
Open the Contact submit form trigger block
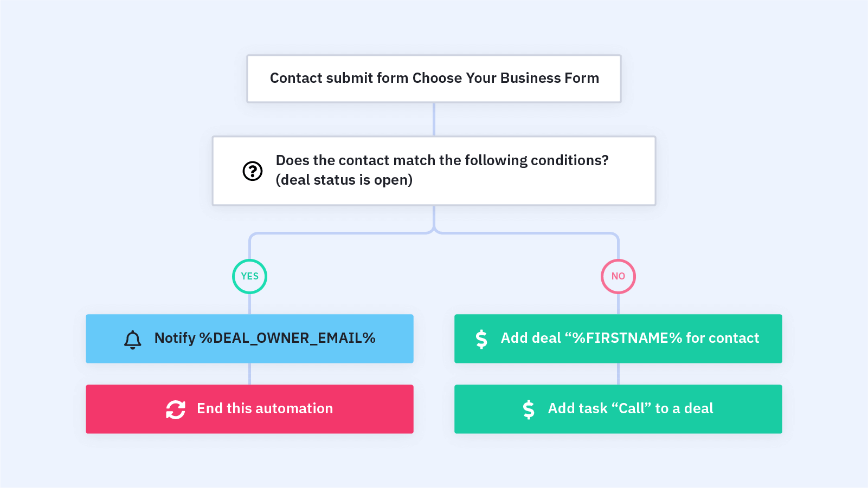coord(434,79)
